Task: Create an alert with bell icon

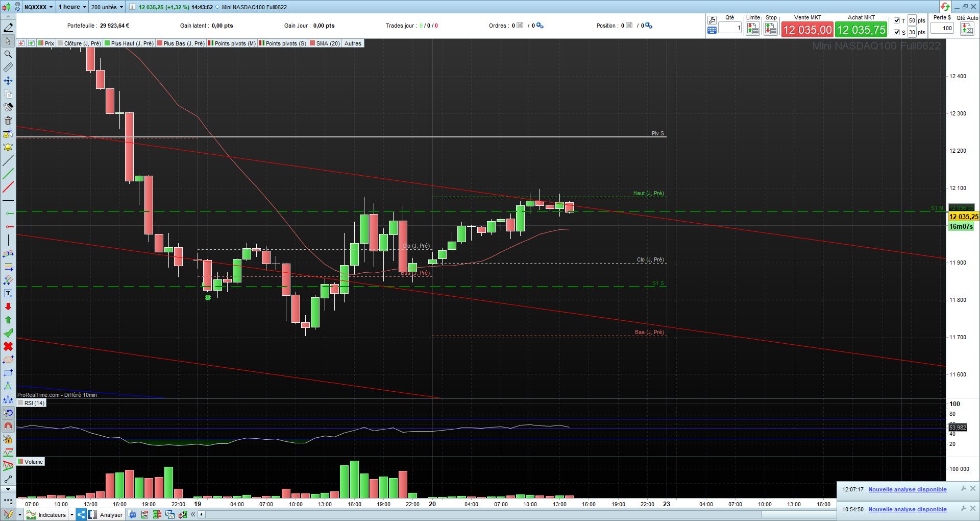Action: click(8, 147)
